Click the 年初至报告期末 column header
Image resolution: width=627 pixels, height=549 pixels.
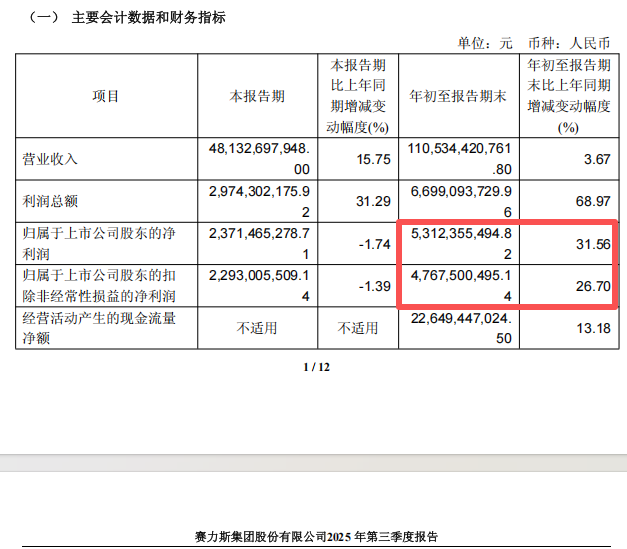(460, 97)
